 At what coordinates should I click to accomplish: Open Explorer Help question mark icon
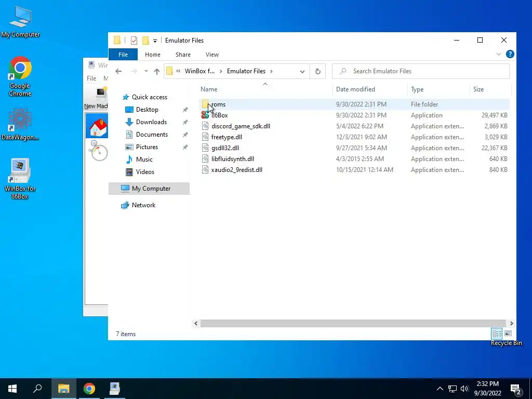(510, 54)
